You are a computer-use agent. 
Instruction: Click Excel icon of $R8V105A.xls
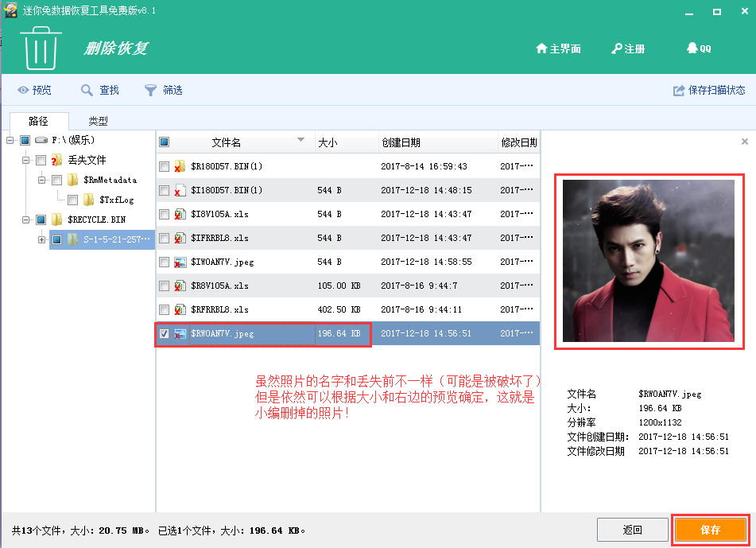click(x=180, y=286)
